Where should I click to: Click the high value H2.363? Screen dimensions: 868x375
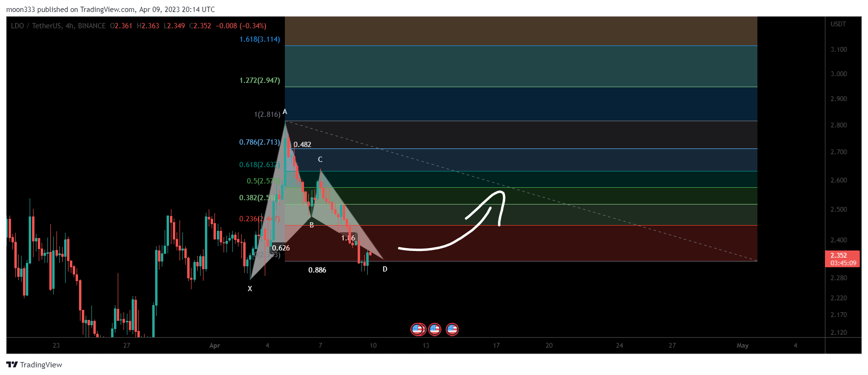point(148,26)
